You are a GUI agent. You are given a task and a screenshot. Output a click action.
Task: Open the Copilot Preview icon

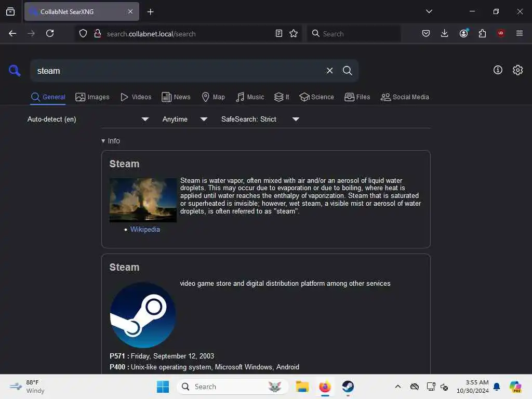[x=515, y=387]
